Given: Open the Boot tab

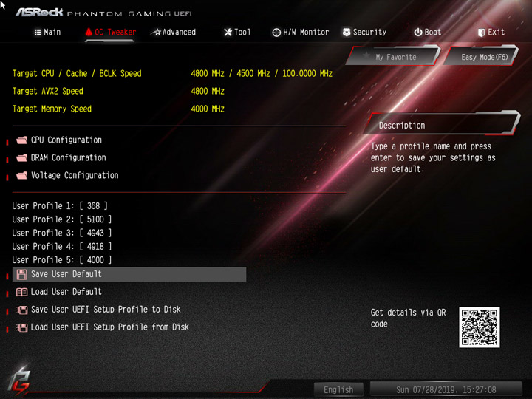Looking at the screenshot, I should (428, 33).
